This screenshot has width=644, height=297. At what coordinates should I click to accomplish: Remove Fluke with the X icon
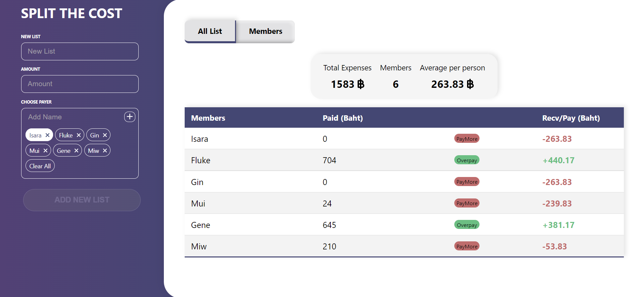pyautogui.click(x=79, y=135)
